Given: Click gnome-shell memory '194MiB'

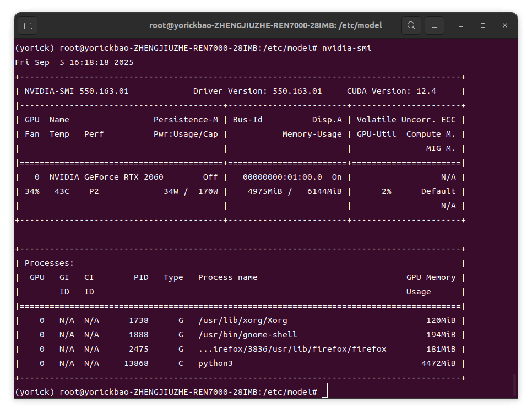Looking at the screenshot, I should [441, 335].
